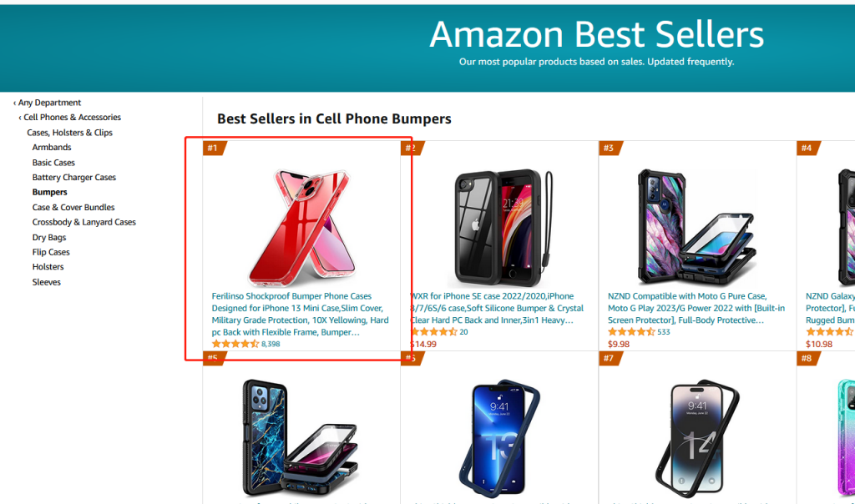Open Cases, Holsters & Clips category

pyautogui.click(x=70, y=133)
